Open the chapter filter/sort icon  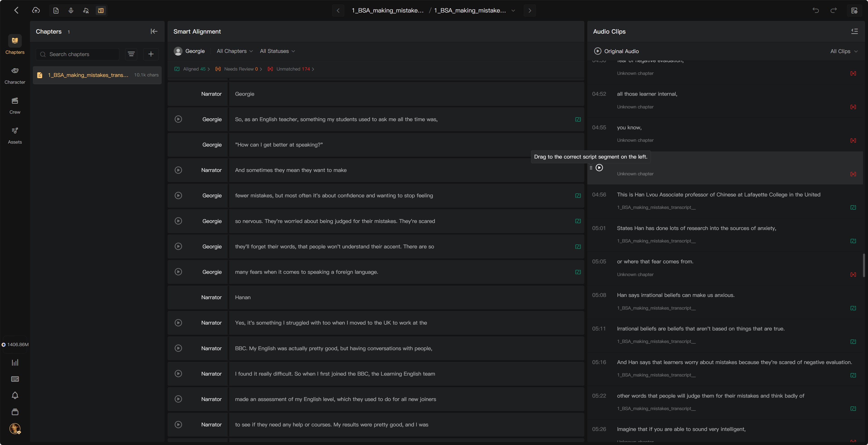click(x=131, y=54)
